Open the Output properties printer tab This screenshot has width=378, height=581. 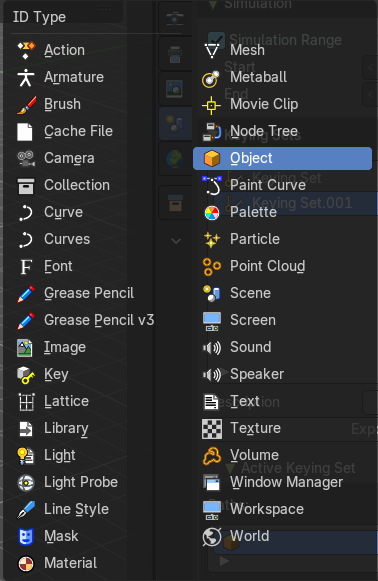point(175,54)
